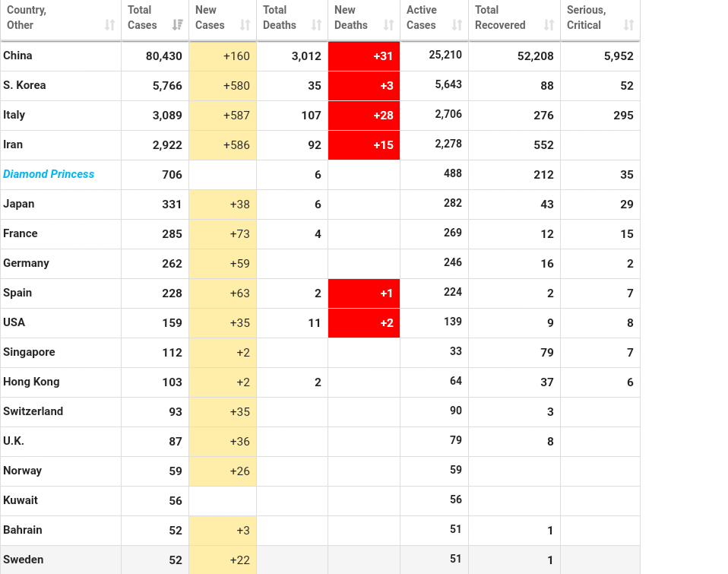728x574 pixels.
Task: Click the Total Recovered sort arrows
Action: point(549,25)
